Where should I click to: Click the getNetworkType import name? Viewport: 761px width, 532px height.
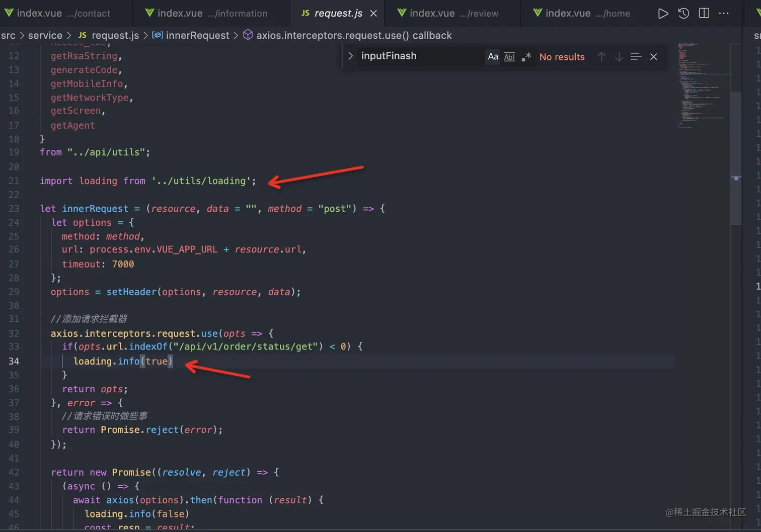coord(89,98)
